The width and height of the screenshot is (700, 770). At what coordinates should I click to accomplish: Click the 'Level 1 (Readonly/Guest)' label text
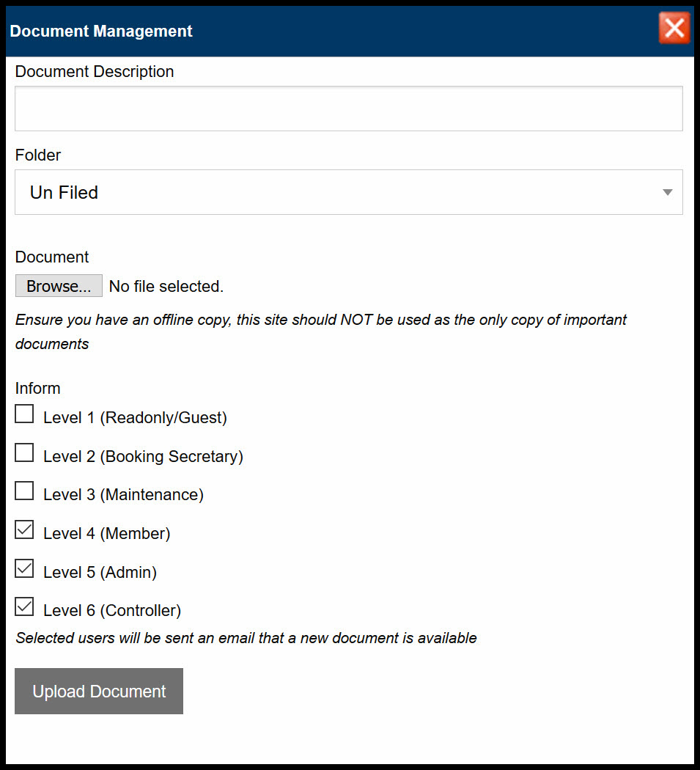(x=135, y=417)
